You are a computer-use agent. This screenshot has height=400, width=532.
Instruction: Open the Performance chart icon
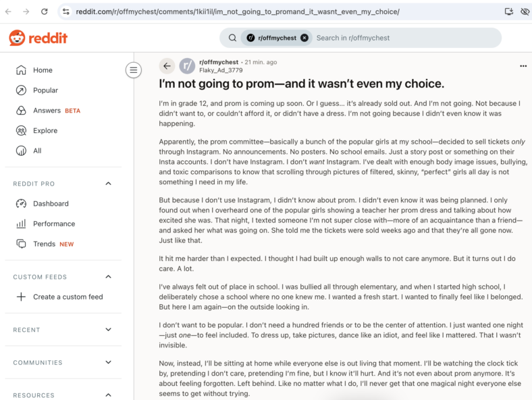pyautogui.click(x=21, y=224)
